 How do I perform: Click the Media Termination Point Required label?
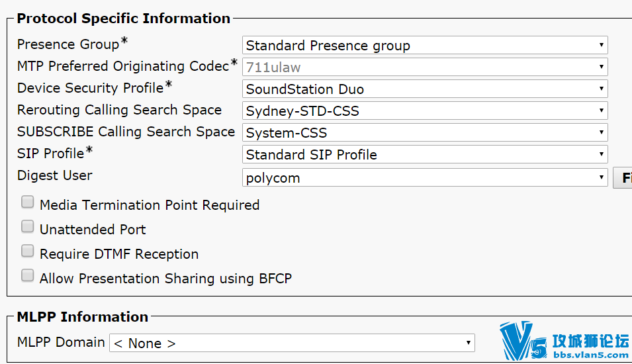[150, 205]
